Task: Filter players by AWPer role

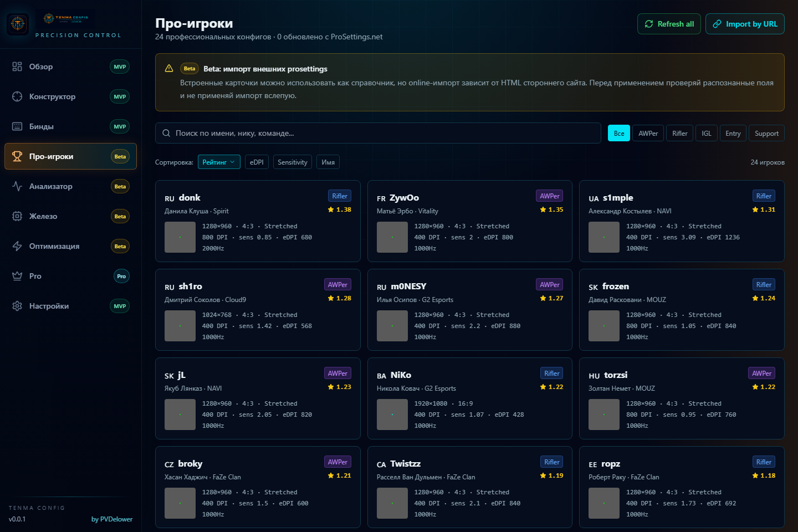Action: point(648,134)
